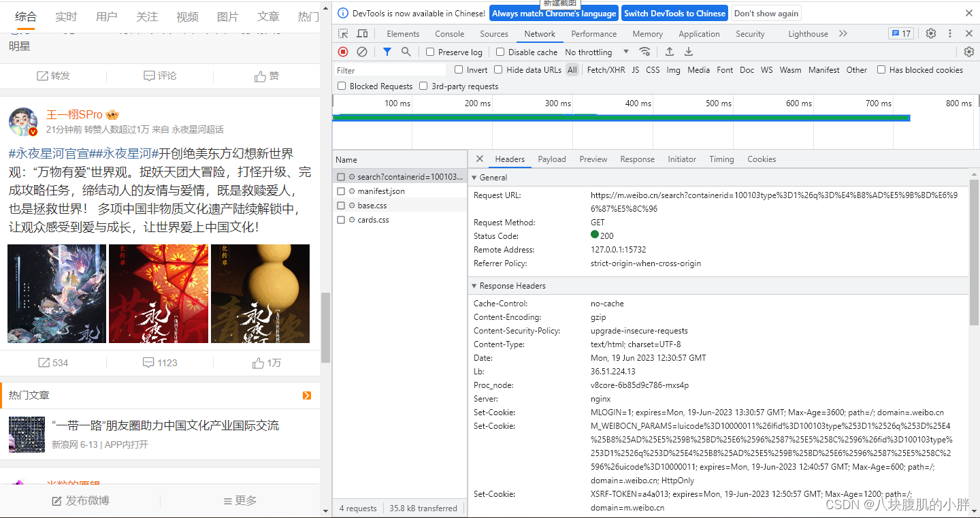Check 3rd-party requests checkbox

[x=423, y=86]
